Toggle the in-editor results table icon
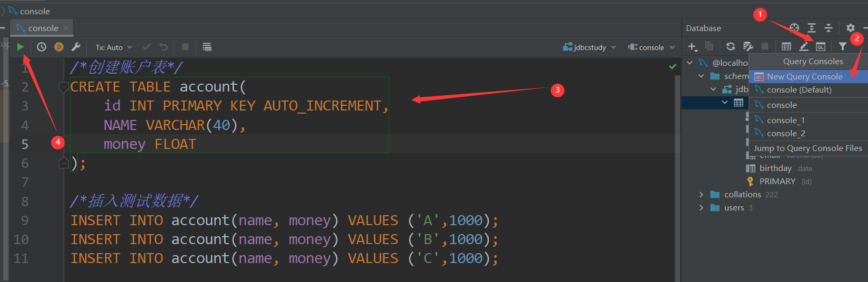This screenshot has width=868, height=282. click(x=207, y=47)
